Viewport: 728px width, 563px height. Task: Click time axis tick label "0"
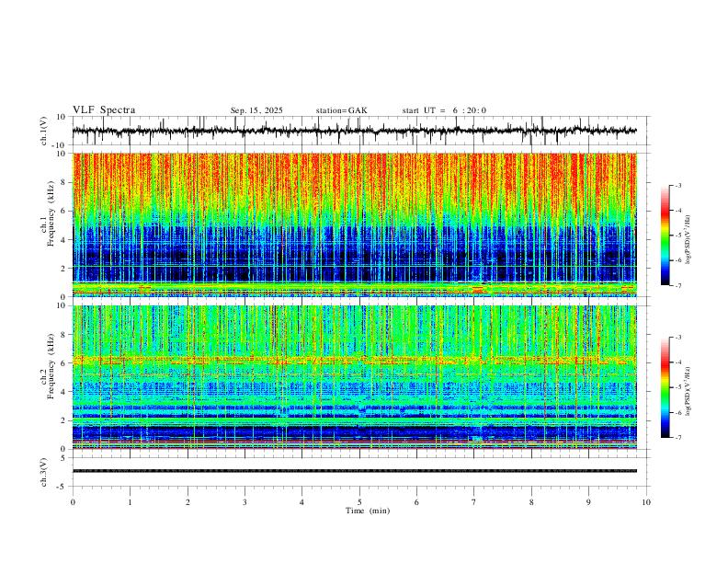pyautogui.click(x=73, y=502)
